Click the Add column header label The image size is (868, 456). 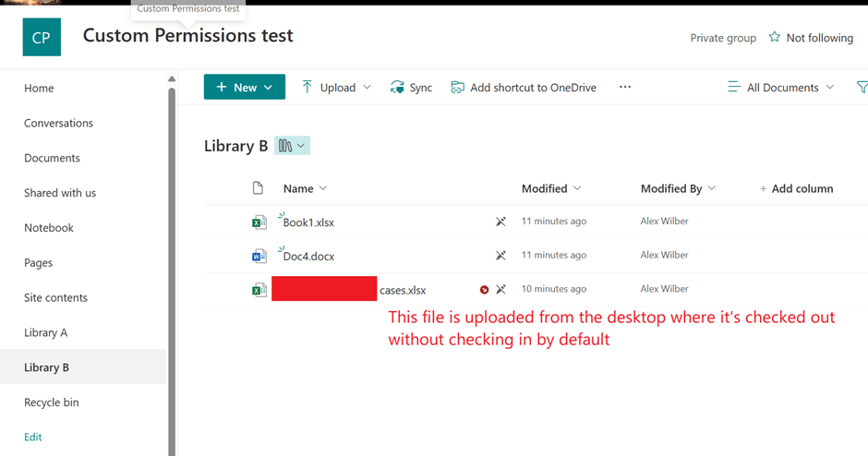click(x=802, y=188)
